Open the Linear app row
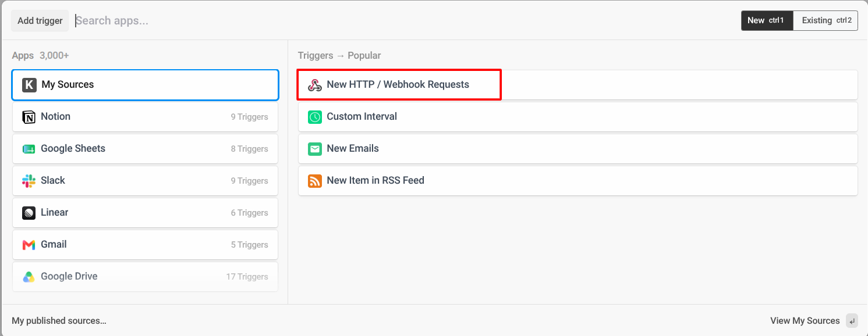This screenshot has height=336, width=868. (145, 213)
